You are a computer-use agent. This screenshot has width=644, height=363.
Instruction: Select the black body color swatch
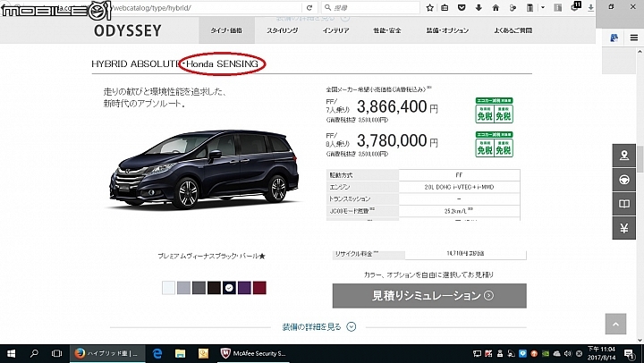click(214, 288)
